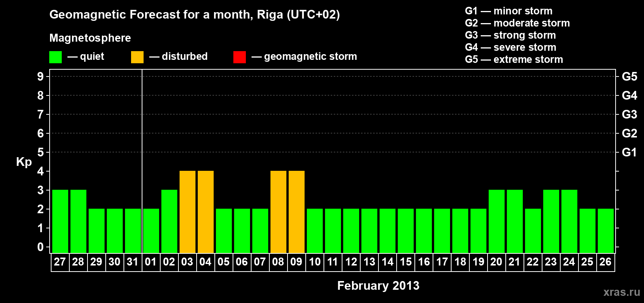Click the 'G2 — moderate storm' legend line
This screenshot has width=644, height=303.
coord(517,23)
